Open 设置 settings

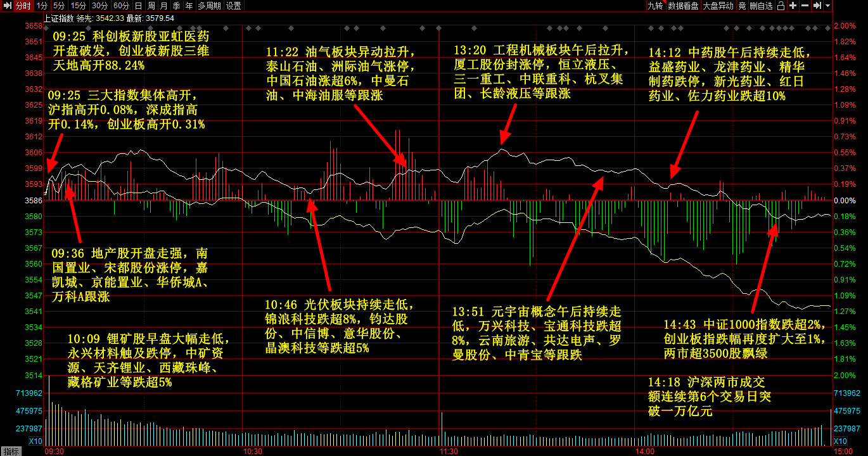(234, 6)
